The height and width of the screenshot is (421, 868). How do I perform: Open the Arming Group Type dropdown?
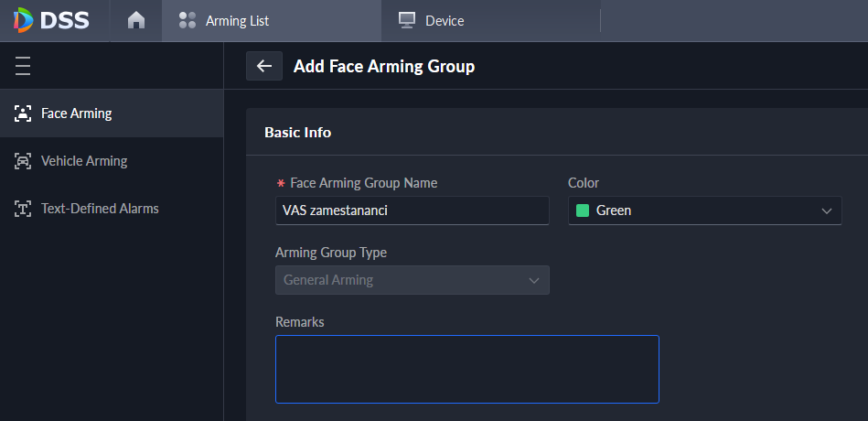click(x=413, y=280)
